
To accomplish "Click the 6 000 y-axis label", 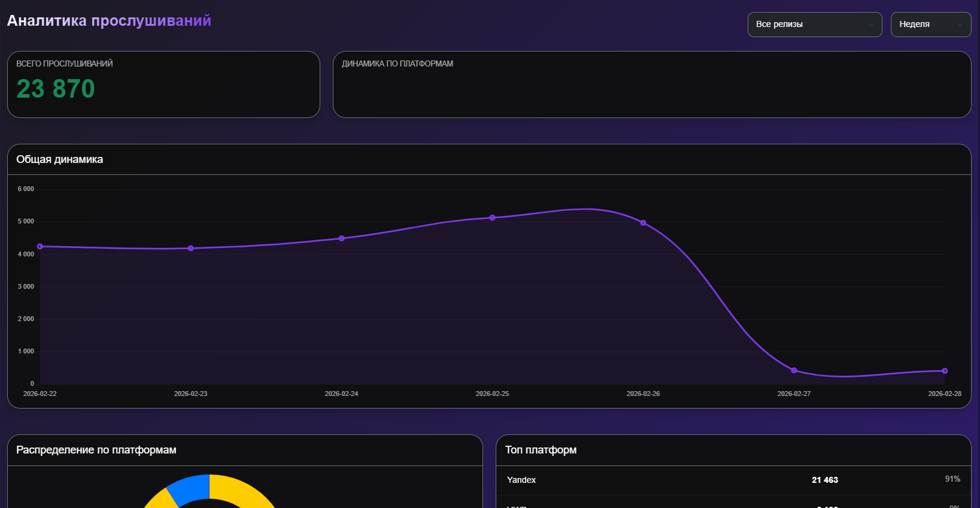I will coord(26,189).
